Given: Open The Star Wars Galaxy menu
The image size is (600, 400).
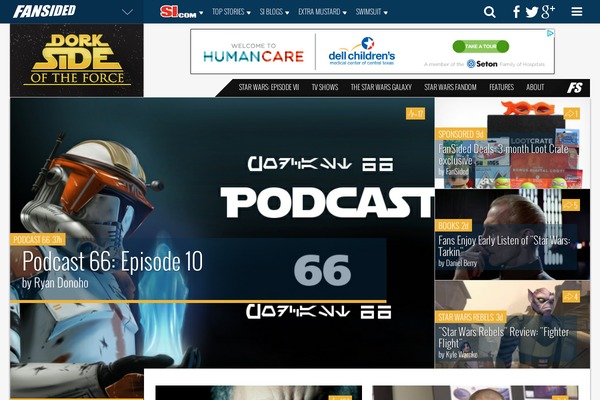Looking at the screenshot, I should [381, 88].
